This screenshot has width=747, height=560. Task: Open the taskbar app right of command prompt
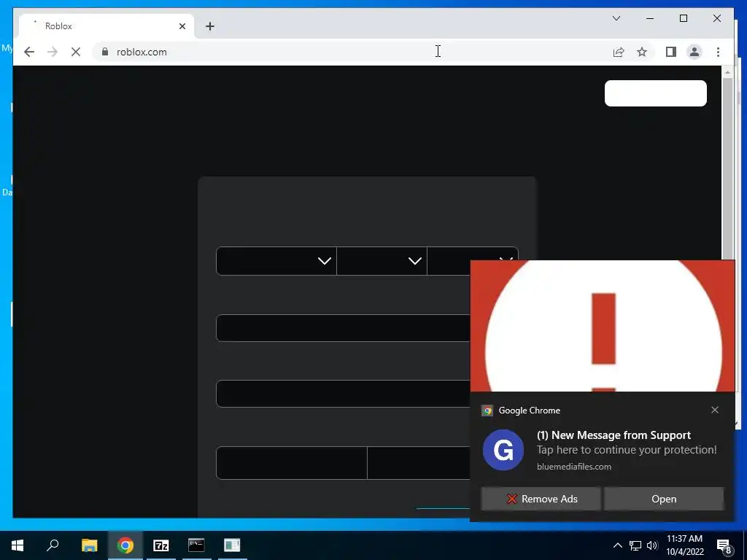pyautogui.click(x=232, y=545)
